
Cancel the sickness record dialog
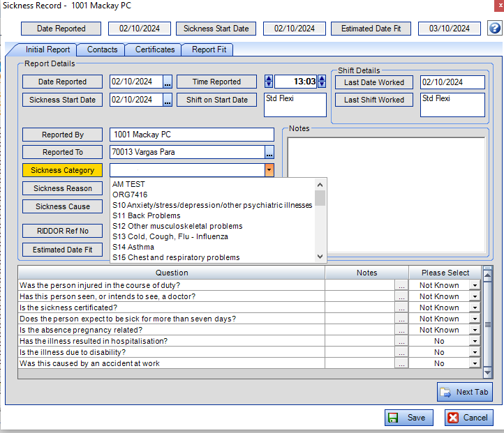[468, 418]
